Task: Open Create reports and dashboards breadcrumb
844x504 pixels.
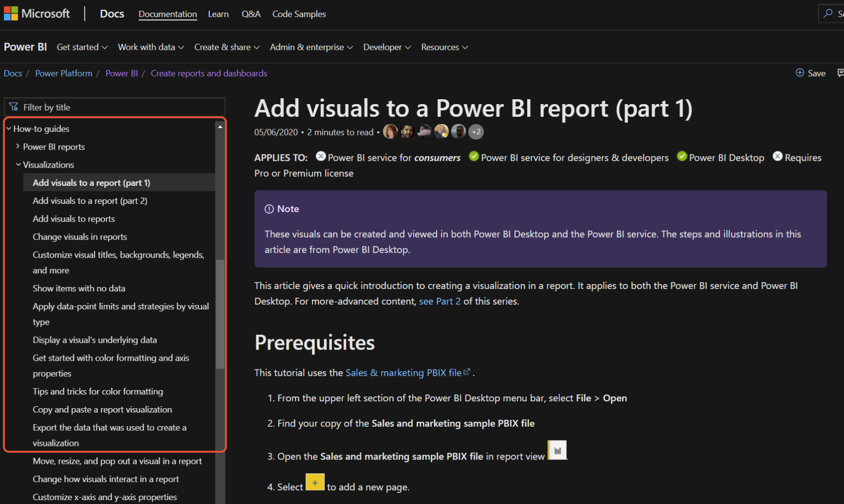Action: pos(209,73)
